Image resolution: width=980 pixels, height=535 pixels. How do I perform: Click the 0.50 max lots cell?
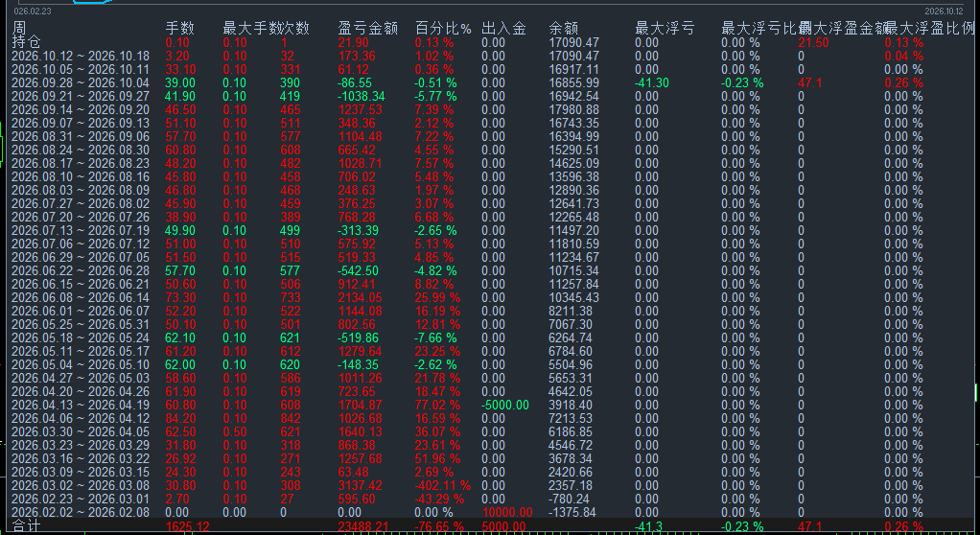pyautogui.click(x=234, y=432)
